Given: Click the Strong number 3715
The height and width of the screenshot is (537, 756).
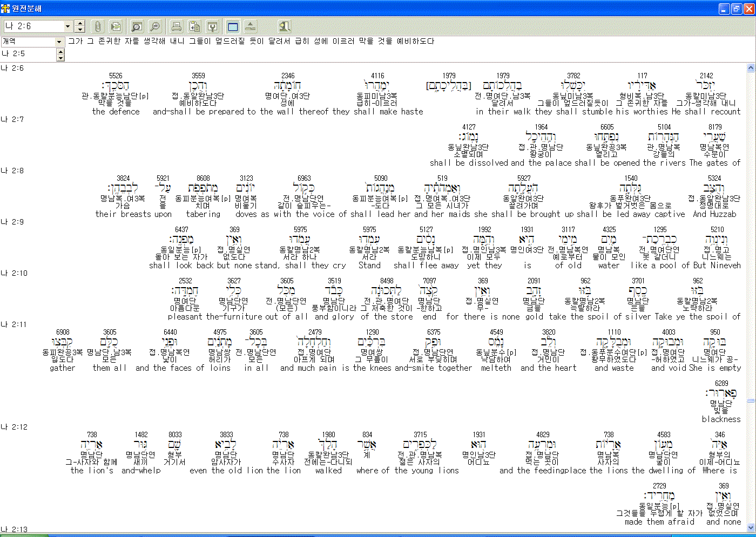Looking at the screenshot, I should [420, 435].
